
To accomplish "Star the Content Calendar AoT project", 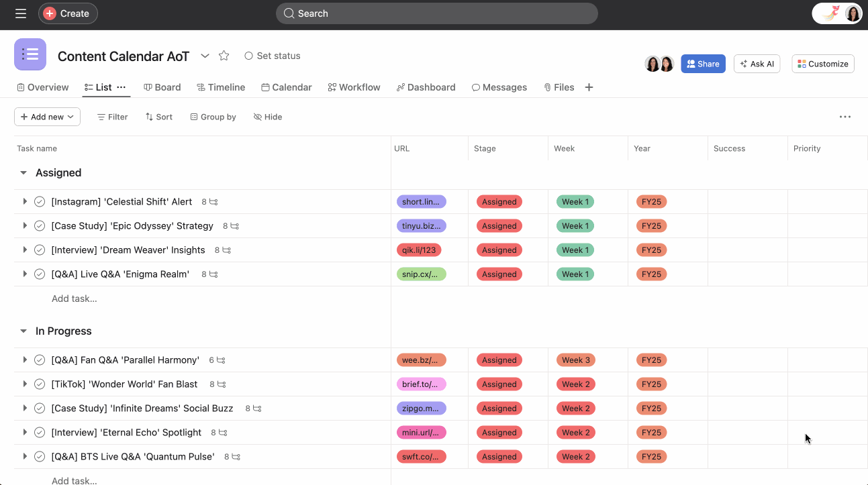I will 224,56.
